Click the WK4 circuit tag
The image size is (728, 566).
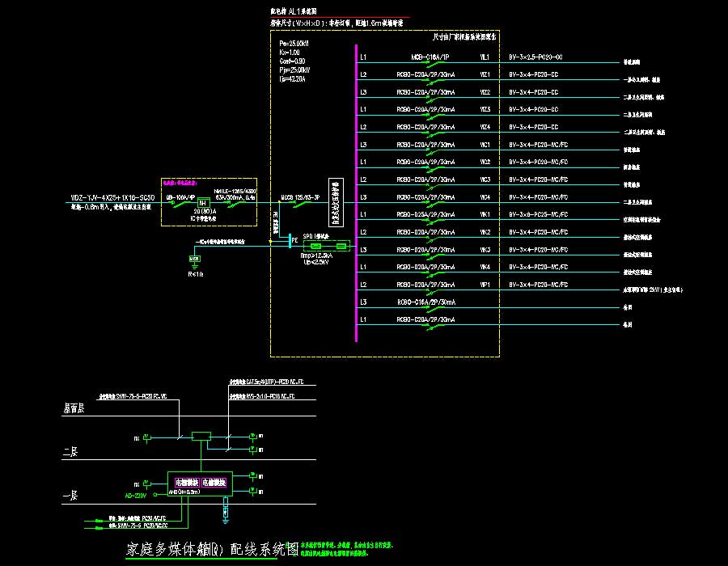tap(485, 267)
